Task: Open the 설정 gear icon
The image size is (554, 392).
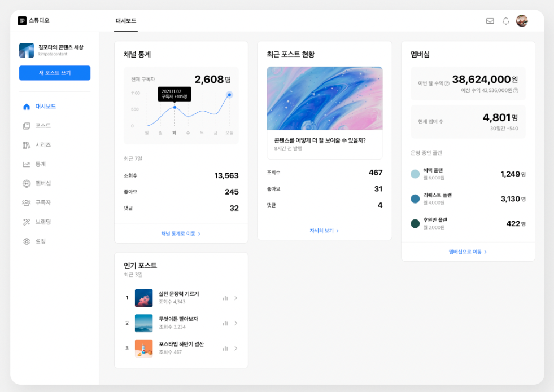Action: click(x=26, y=241)
